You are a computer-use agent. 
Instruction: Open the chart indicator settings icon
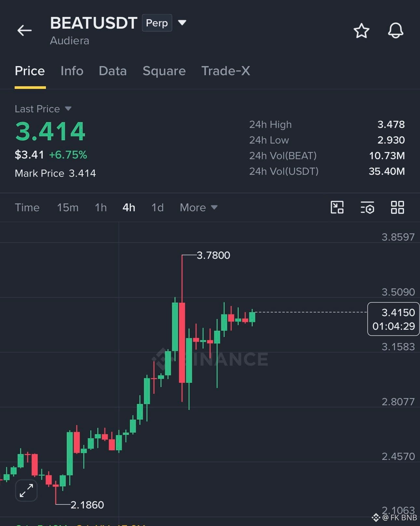pyautogui.click(x=367, y=207)
